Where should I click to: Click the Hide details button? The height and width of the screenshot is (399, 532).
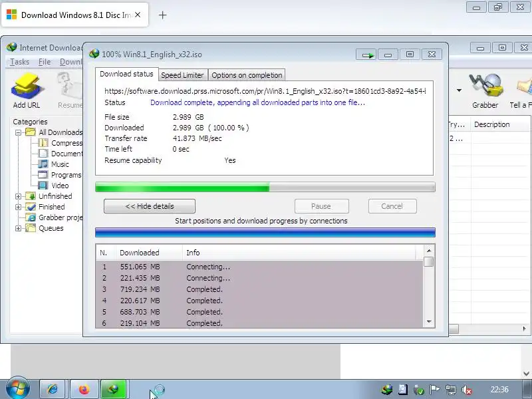coord(150,206)
